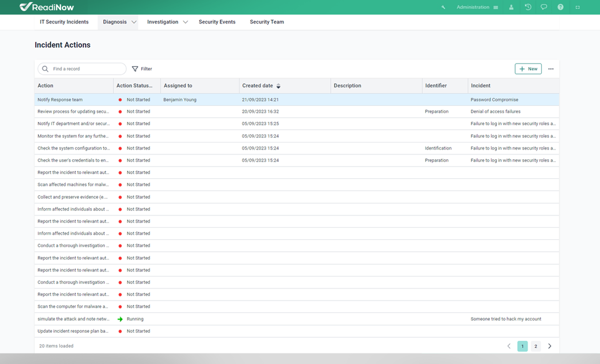The image size is (600, 364).
Task: Open the Diagnosis tab
Action: [115, 22]
